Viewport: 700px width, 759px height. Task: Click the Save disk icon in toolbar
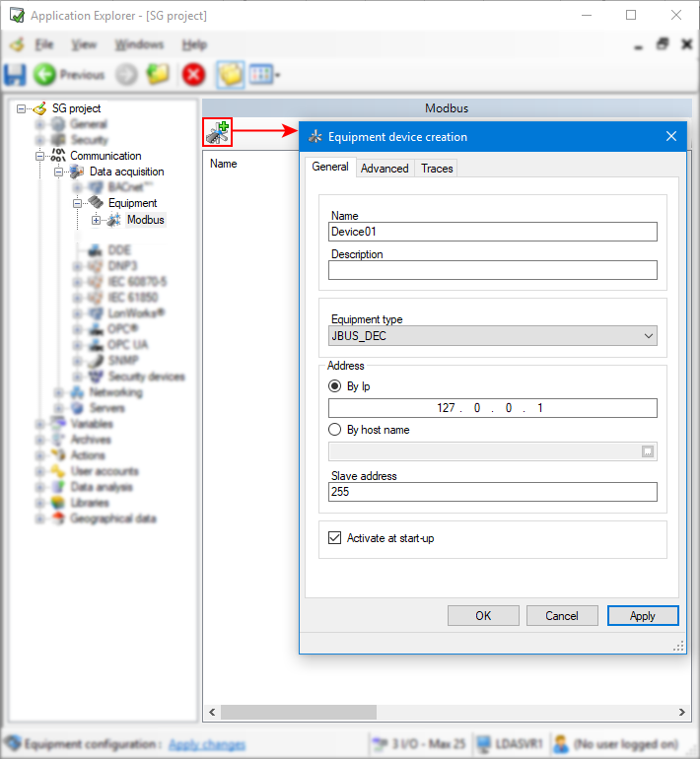point(16,74)
